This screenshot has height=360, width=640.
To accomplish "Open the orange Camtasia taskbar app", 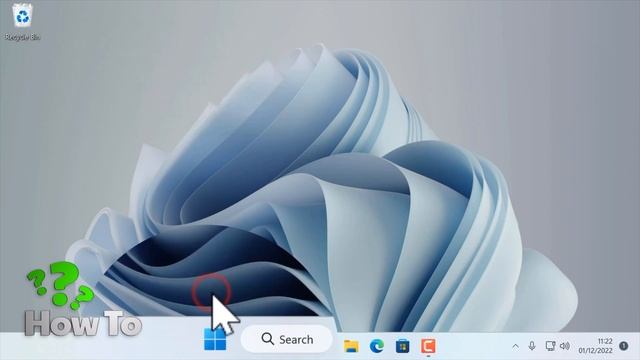I will [428, 346].
